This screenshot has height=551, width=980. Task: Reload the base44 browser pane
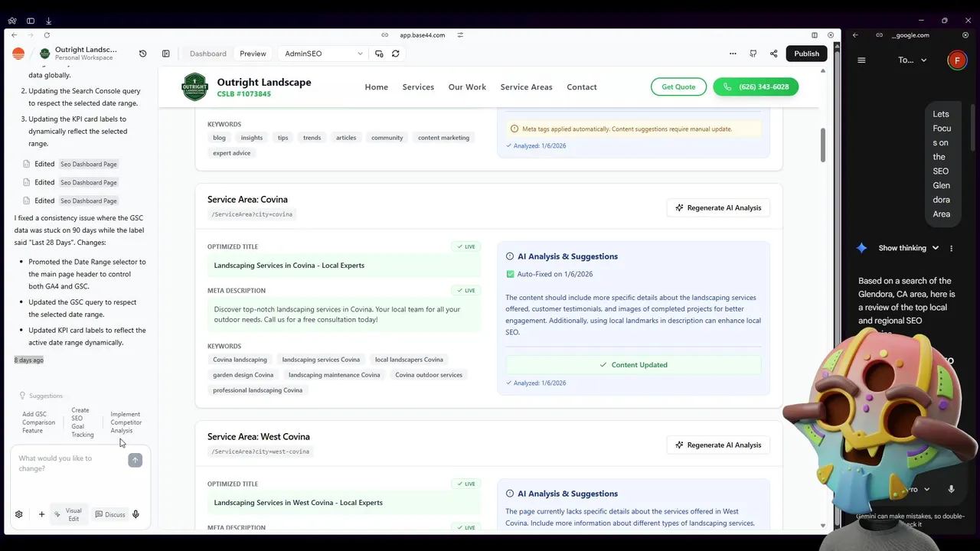coord(47,35)
